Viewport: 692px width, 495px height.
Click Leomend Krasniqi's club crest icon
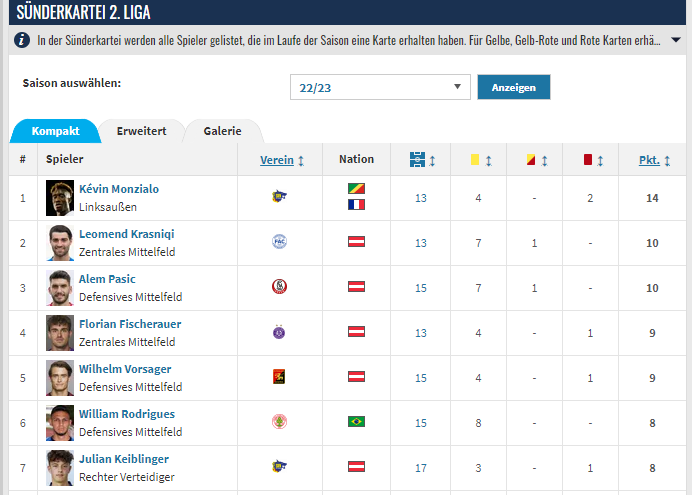(x=279, y=242)
